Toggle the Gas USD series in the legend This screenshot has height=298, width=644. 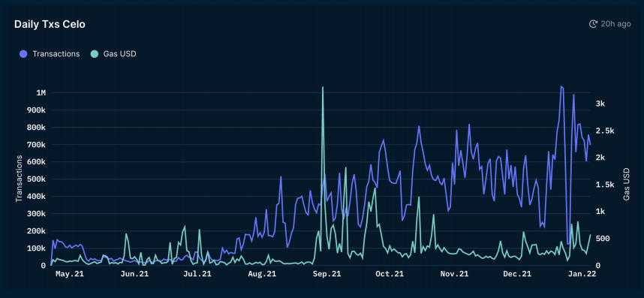(x=113, y=54)
